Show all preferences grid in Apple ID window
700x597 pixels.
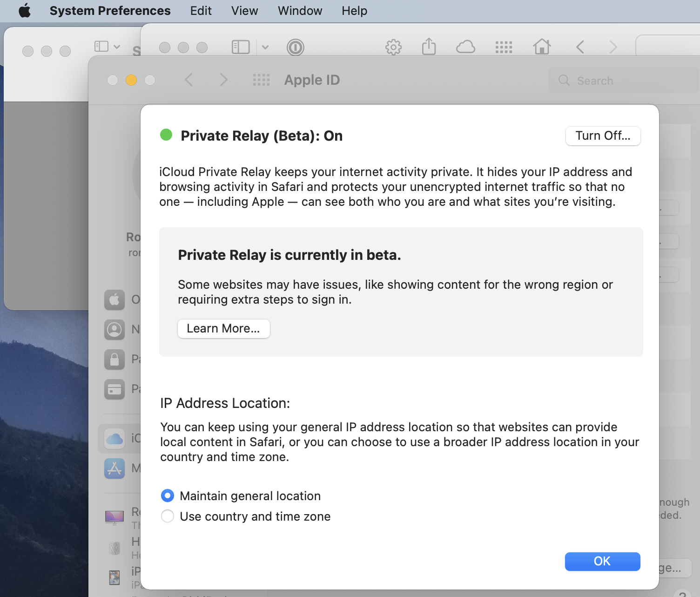tap(262, 80)
